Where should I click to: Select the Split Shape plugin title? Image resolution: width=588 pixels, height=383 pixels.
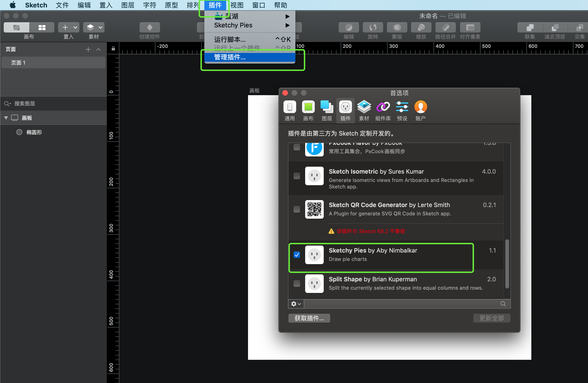click(x=345, y=279)
